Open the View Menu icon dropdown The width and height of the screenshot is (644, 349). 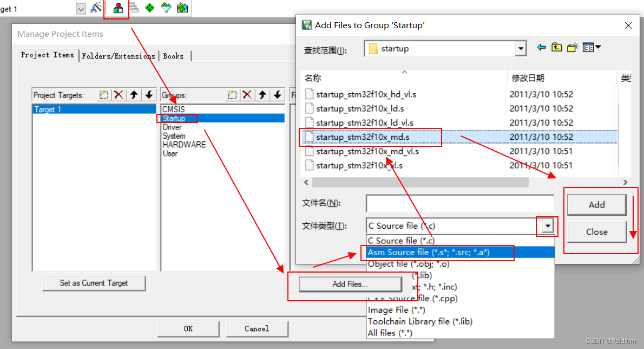click(592, 48)
